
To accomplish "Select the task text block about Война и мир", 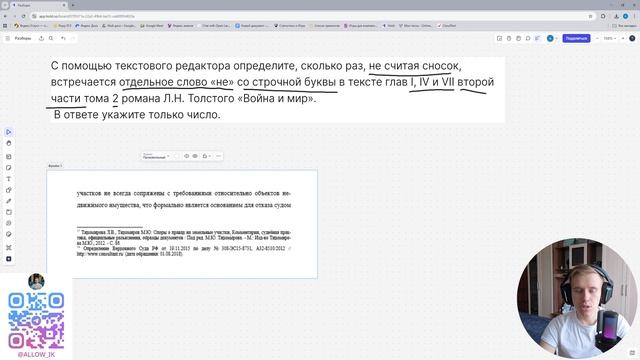I will point(278,90).
